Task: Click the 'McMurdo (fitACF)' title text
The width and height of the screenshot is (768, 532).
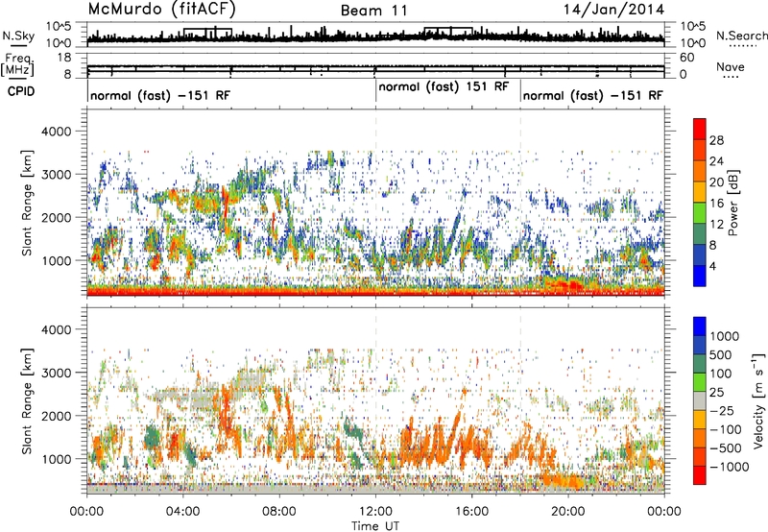Action: tap(162, 10)
